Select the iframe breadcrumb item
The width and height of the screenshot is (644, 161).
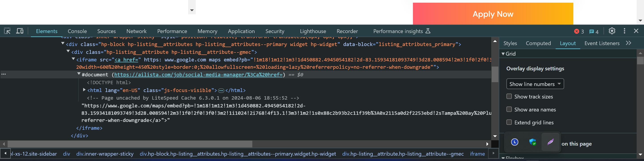pyautogui.click(x=477, y=154)
